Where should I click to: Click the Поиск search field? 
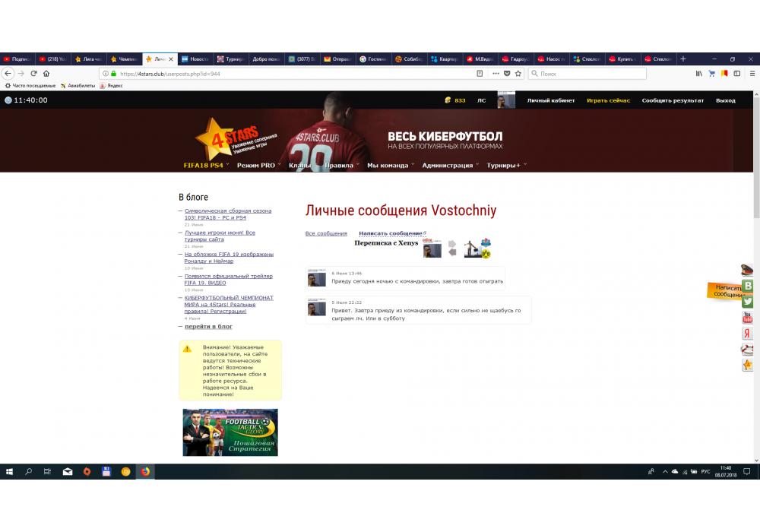[587, 74]
